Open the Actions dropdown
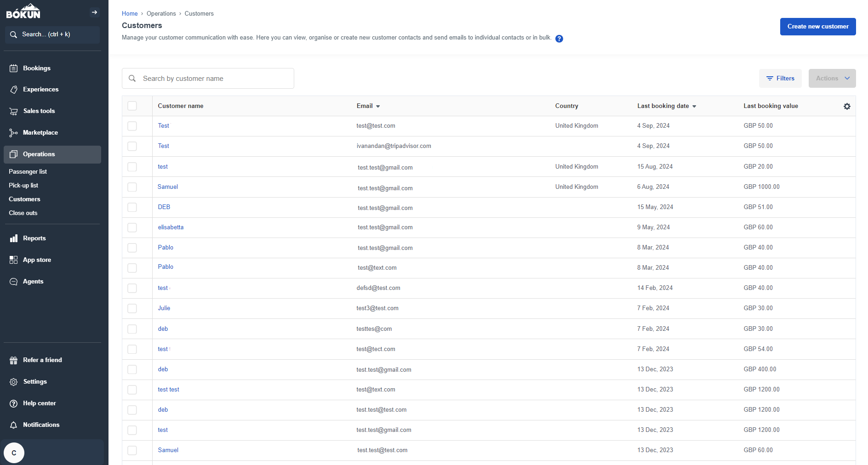The height and width of the screenshot is (465, 868). [832, 78]
